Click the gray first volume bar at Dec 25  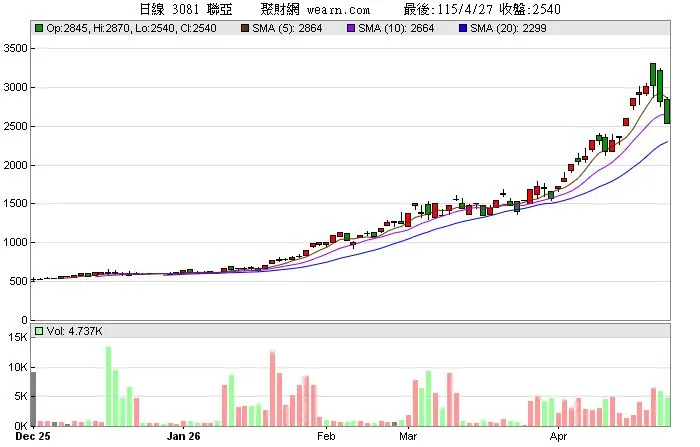pos(33,399)
